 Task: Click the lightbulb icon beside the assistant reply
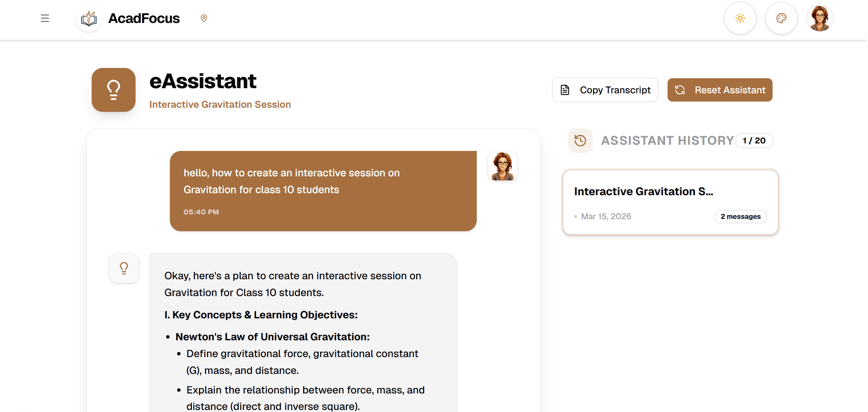click(x=124, y=268)
